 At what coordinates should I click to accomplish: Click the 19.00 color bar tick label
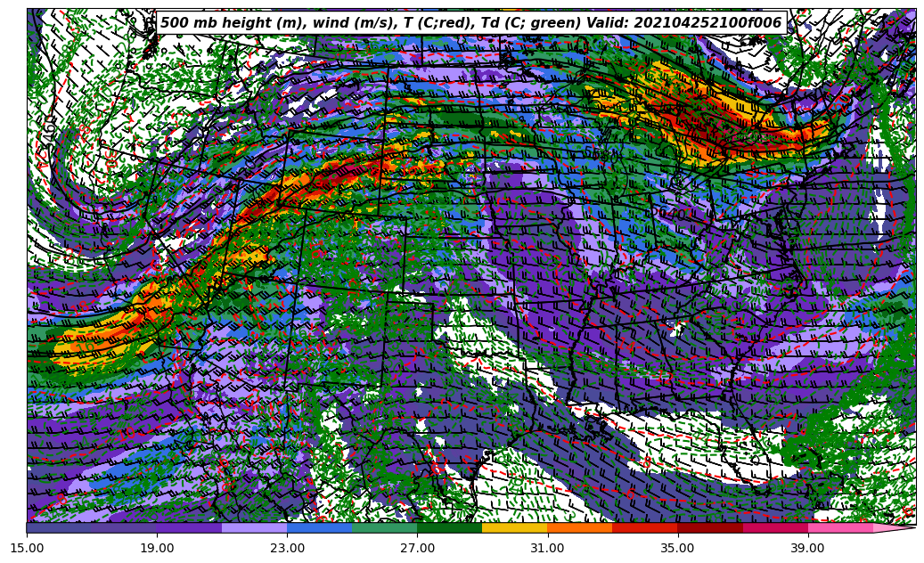(x=157, y=548)
